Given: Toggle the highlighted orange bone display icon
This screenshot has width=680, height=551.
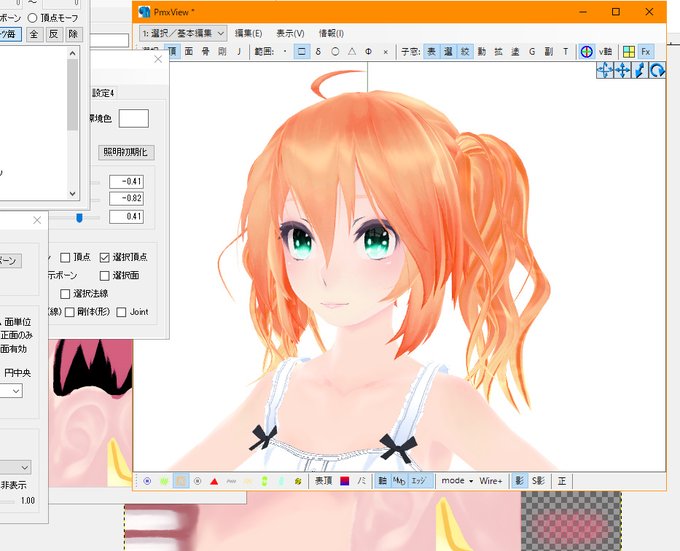Looking at the screenshot, I should [181, 481].
